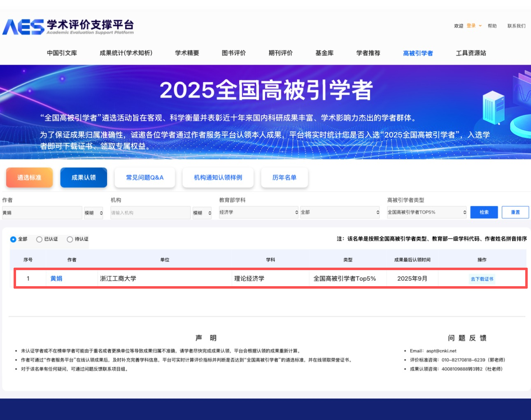
Task: Select the 已认证 radio button
Action: click(39, 239)
